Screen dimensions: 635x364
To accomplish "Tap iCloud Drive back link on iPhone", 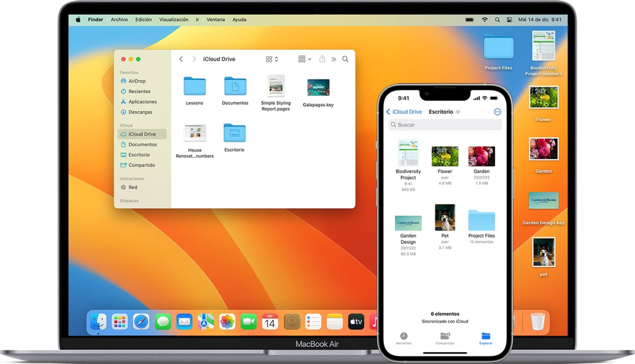I will click(404, 112).
